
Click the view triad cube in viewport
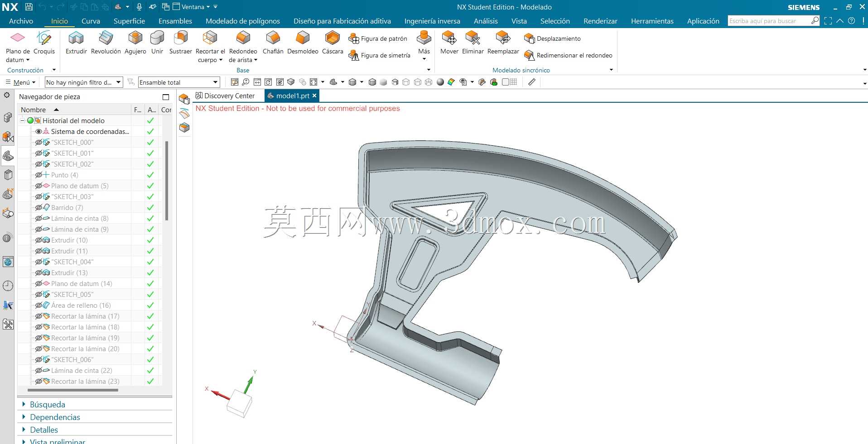coord(239,403)
